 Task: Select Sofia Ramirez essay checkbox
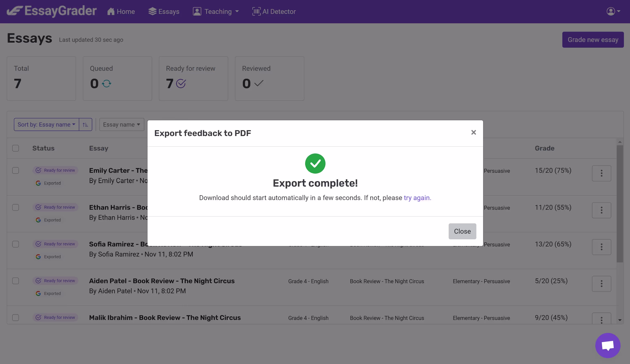click(x=16, y=244)
